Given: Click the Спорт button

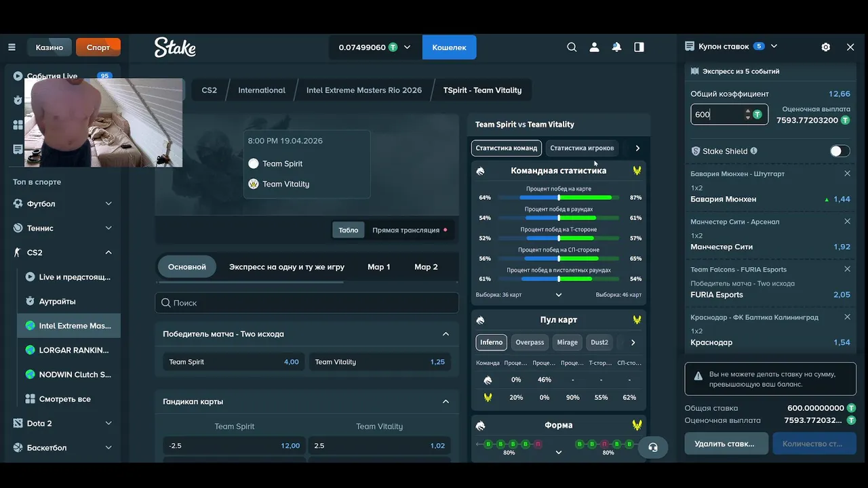Looking at the screenshot, I should 98,47.
